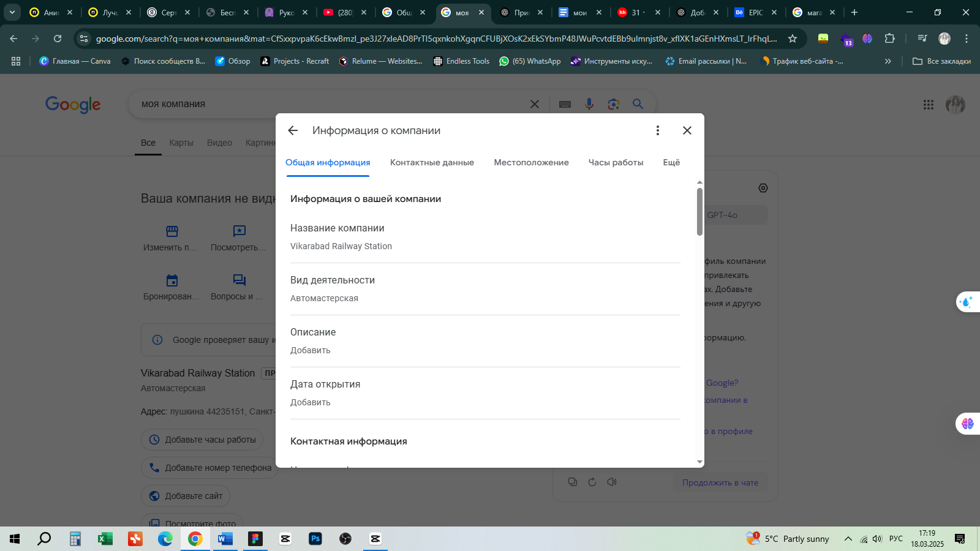This screenshot has height=551, width=980.
Task: Click the copy icon in the chat panel
Action: tap(573, 482)
